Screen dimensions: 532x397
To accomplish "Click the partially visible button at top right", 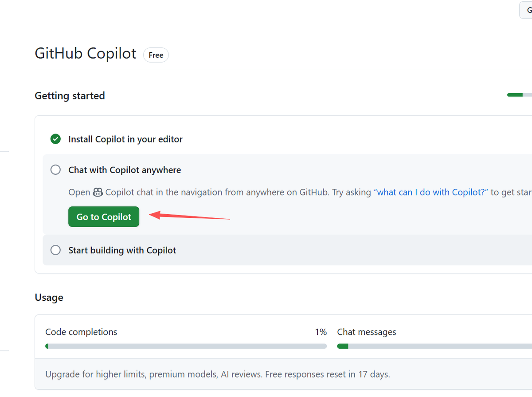I will tap(526, 10).
